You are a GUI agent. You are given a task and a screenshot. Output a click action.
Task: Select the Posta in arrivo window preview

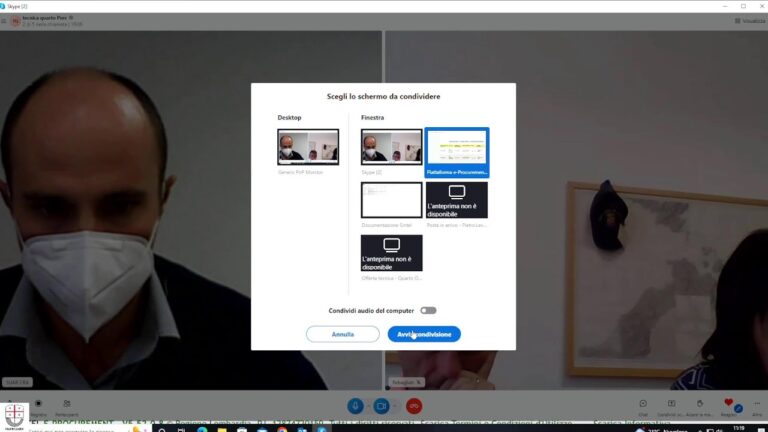(456, 200)
